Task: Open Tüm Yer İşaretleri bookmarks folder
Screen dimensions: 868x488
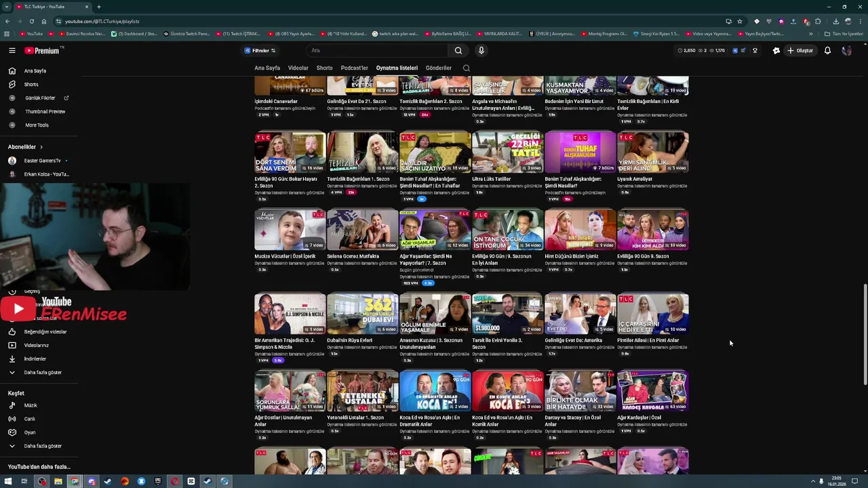Action: [x=844, y=34]
